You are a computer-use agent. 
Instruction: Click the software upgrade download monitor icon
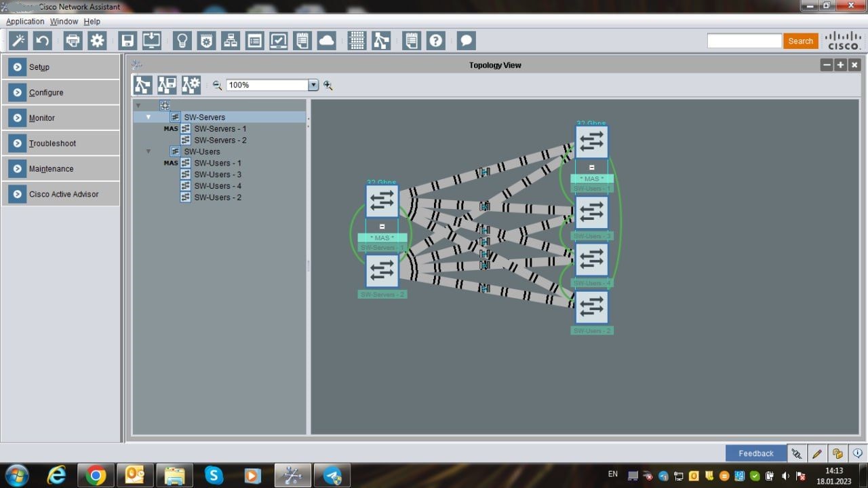click(x=152, y=41)
